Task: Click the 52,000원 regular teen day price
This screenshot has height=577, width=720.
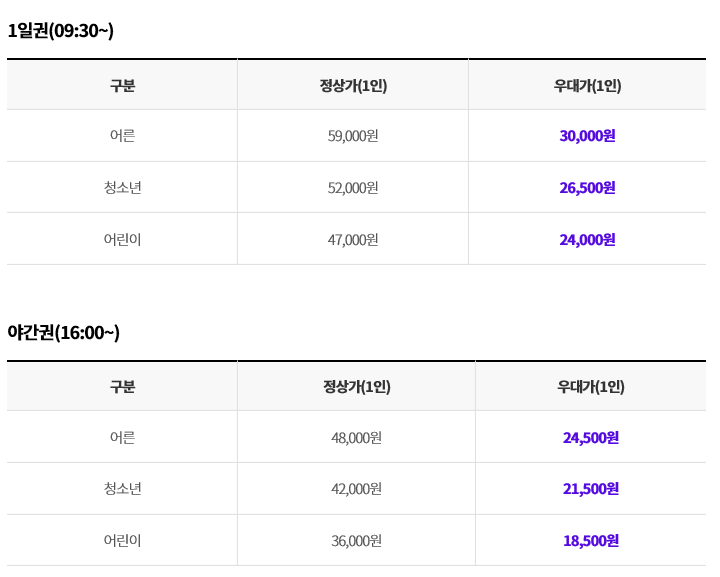Action: click(x=353, y=188)
